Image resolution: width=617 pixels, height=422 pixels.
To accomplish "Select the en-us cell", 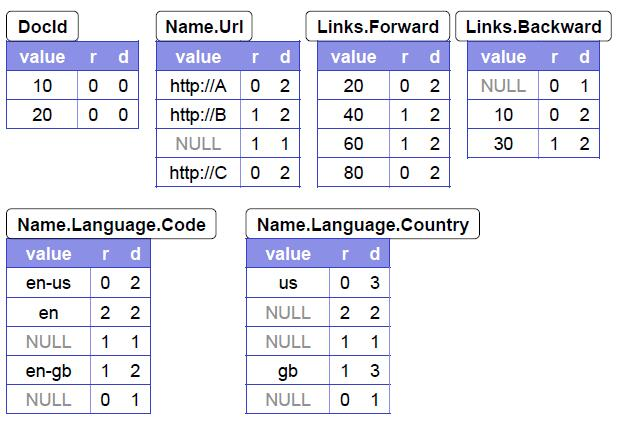I will 48,283.
